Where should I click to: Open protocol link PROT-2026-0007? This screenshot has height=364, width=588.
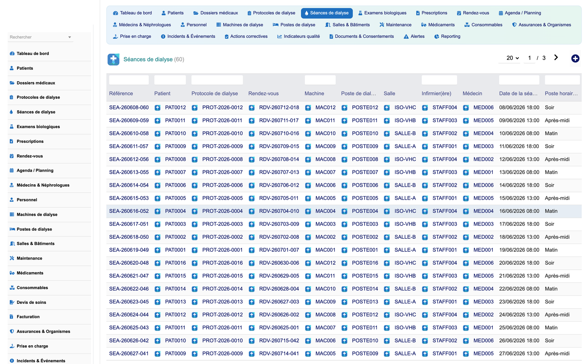[223, 172]
